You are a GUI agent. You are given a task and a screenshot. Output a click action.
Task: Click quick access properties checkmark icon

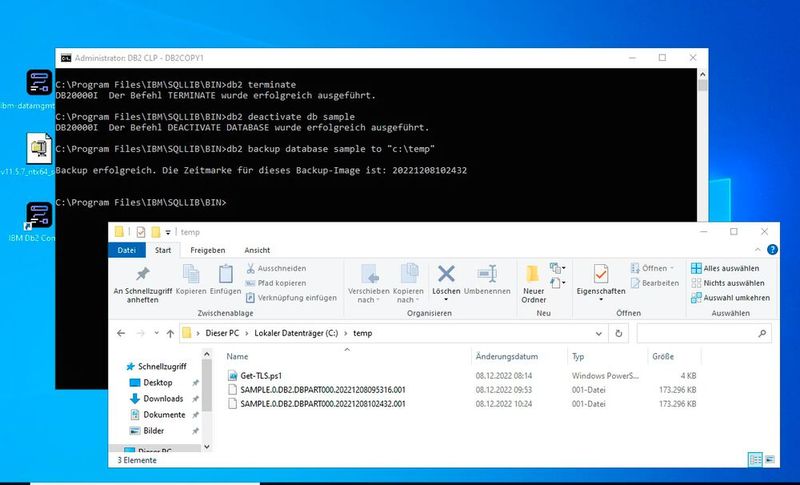[x=141, y=232]
